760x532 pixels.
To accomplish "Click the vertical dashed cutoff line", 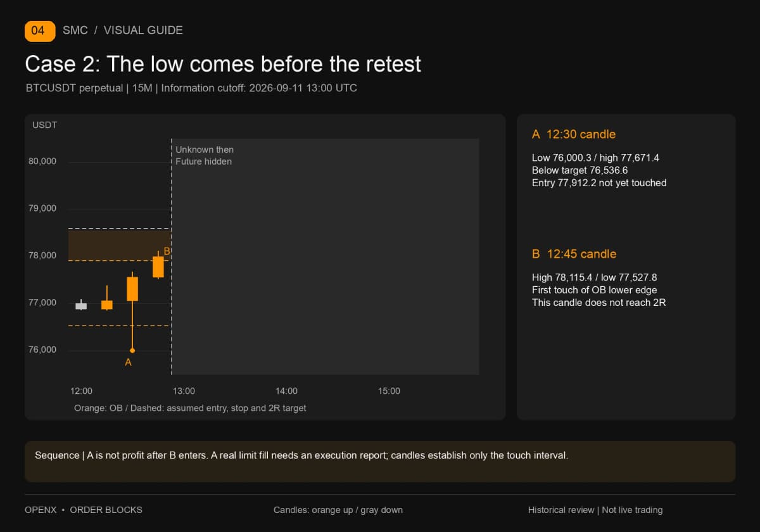I will [172, 256].
